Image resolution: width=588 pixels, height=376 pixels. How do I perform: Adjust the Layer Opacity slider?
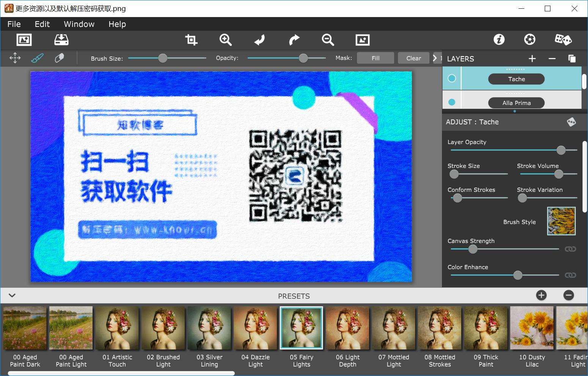(x=514, y=150)
